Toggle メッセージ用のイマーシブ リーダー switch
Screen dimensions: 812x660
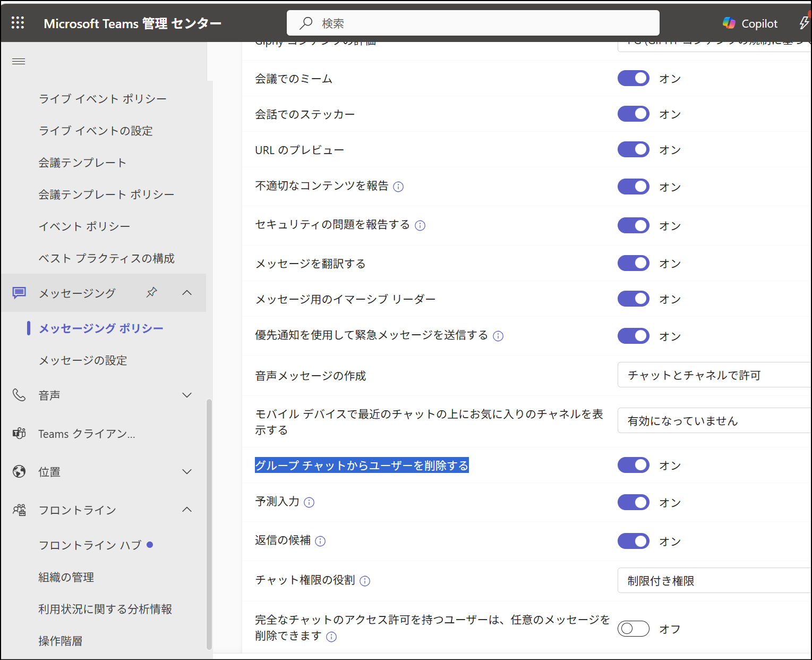pos(634,299)
